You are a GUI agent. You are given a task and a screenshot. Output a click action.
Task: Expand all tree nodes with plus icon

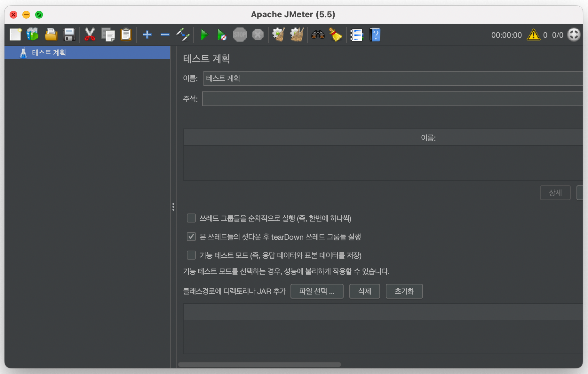coord(147,35)
